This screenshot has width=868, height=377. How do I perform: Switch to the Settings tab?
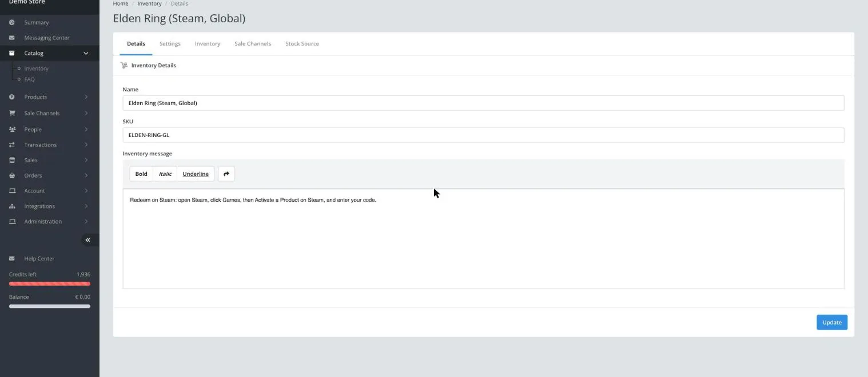point(170,43)
